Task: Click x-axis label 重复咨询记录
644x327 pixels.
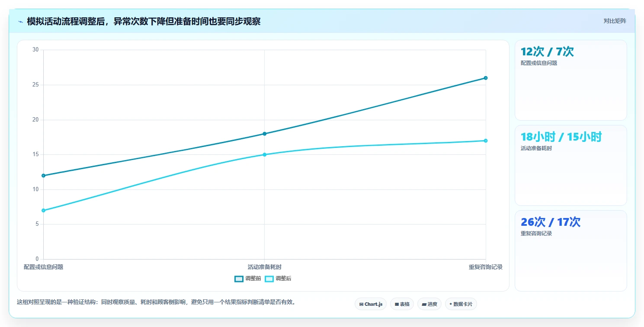Action: pos(486,267)
